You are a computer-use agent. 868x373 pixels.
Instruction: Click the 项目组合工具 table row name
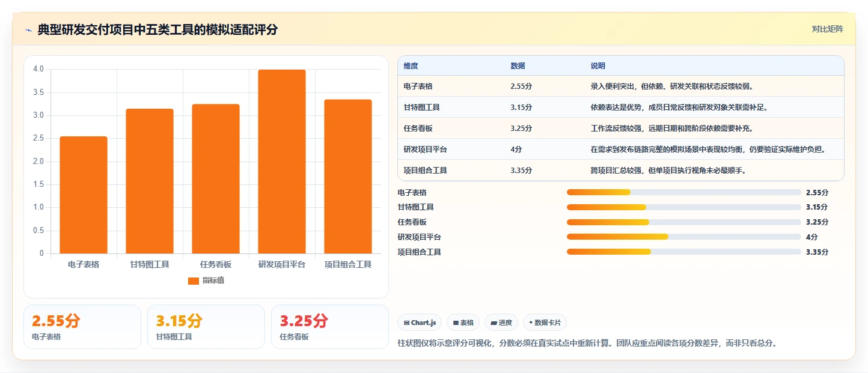click(426, 171)
